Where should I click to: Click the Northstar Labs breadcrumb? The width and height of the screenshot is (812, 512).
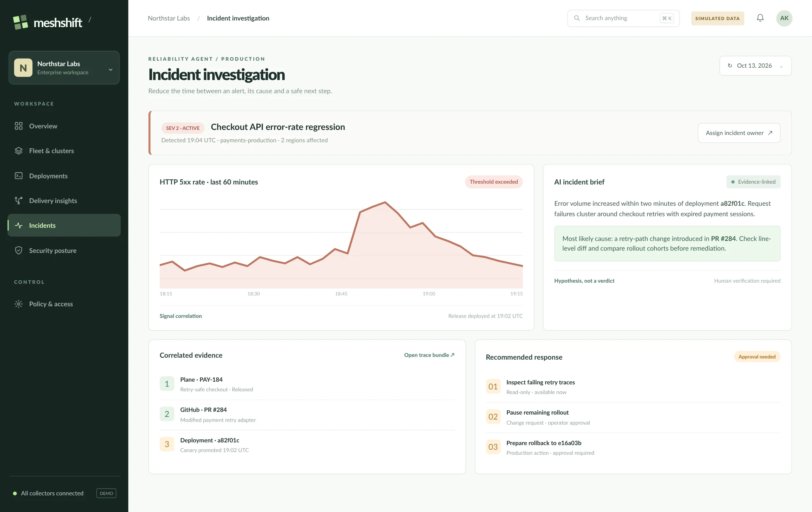tap(169, 18)
